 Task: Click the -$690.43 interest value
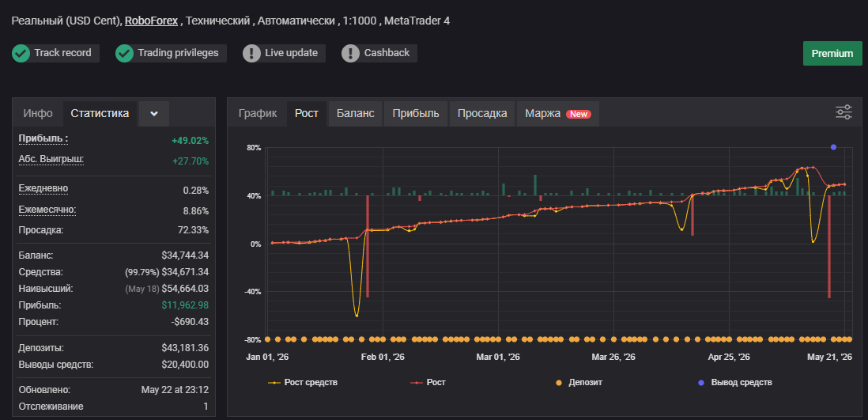tap(190, 322)
